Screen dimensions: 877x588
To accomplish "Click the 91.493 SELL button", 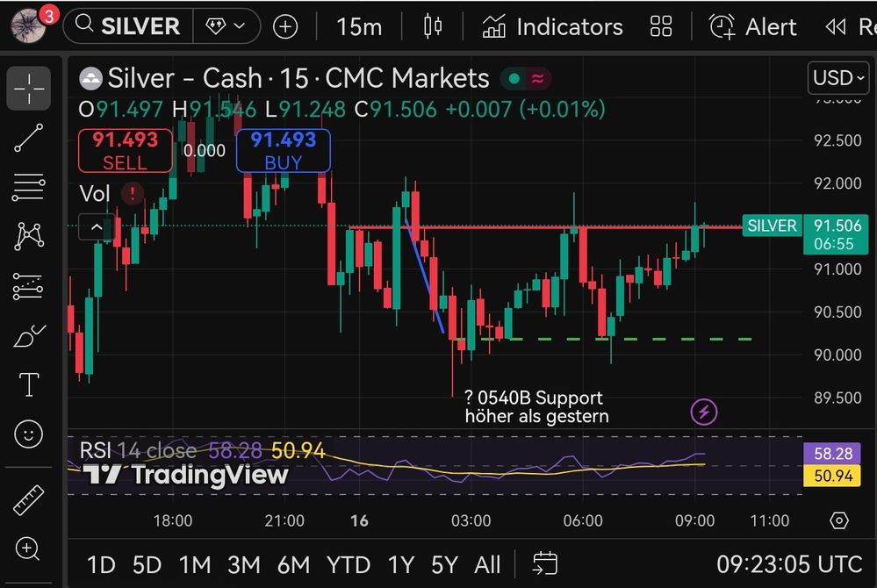I will [126, 150].
